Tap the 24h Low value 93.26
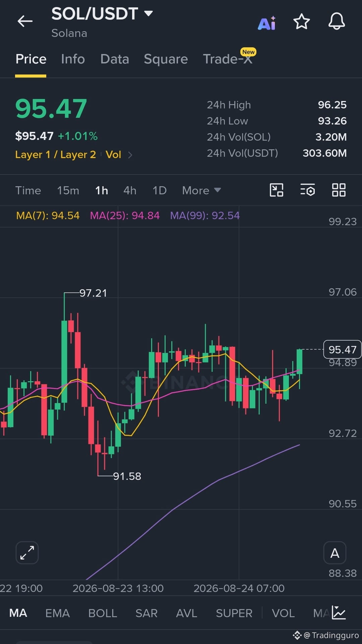Image resolution: width=362 pixels, height=644 pixels. tap(332, 121)
